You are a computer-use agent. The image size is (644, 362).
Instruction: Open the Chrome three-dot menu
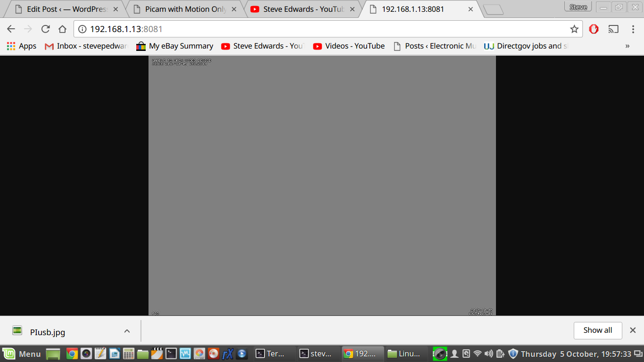coord(633,29)
